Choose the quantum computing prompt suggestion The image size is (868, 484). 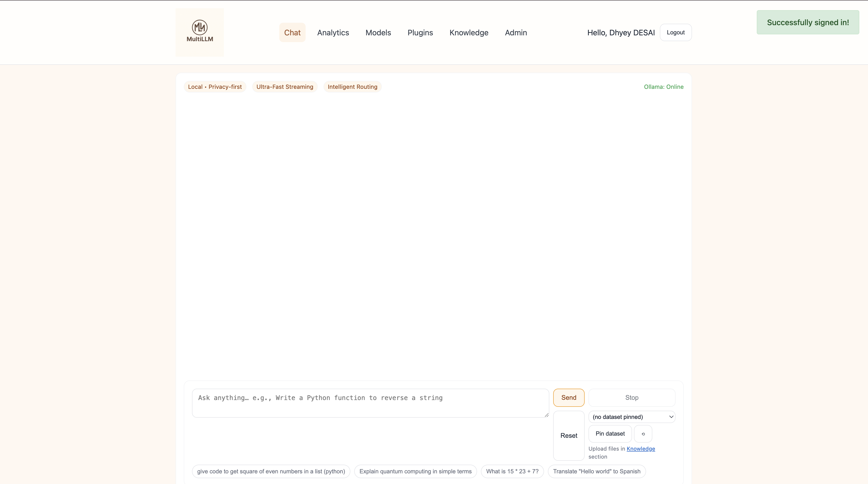point(415,471)
